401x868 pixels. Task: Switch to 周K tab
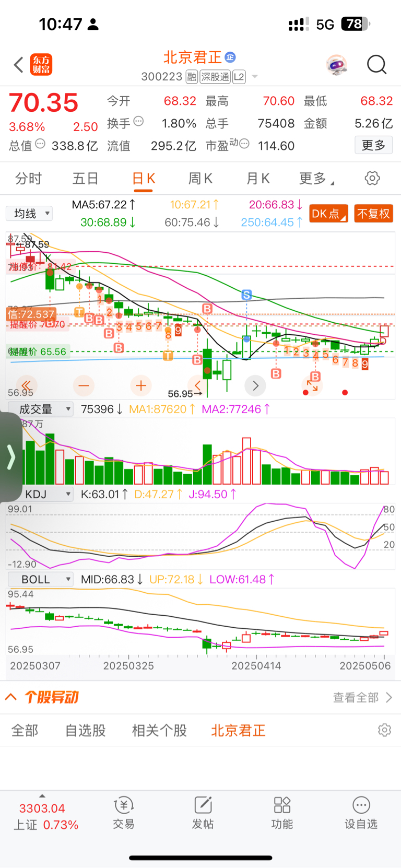[200, 179]
